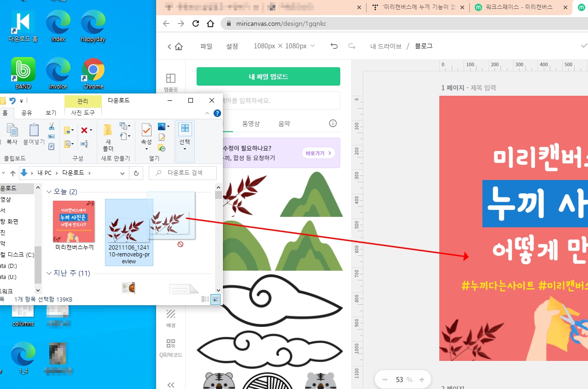The height and width of the screenshot is (389, 588).
Task: Collapse the Explorer ribbon with caret
Action: pyautogui.click(x=206, y=113)
